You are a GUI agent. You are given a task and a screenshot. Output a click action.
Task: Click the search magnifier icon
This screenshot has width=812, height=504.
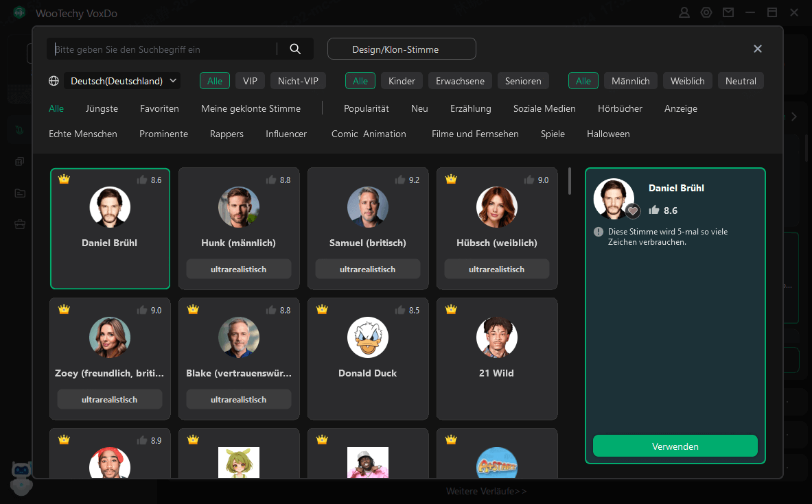[x=295, y=49]
